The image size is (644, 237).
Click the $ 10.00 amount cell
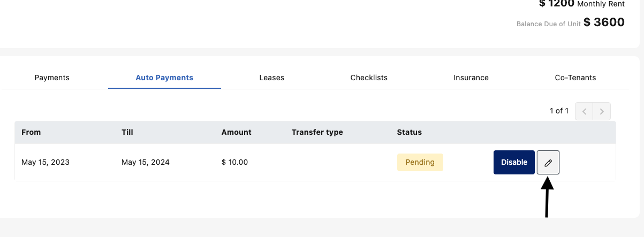coord(234,162)
